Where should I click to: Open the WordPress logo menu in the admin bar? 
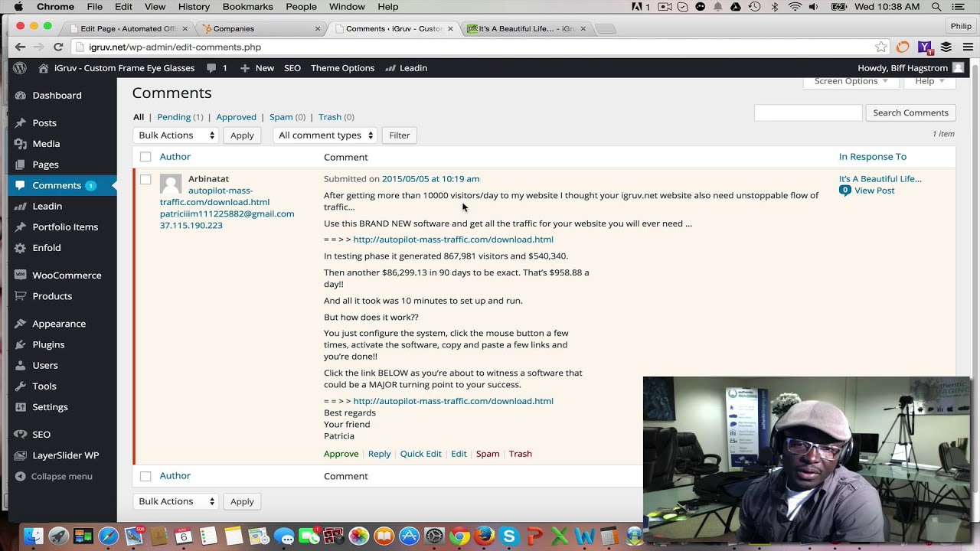[x=20, y=68]
